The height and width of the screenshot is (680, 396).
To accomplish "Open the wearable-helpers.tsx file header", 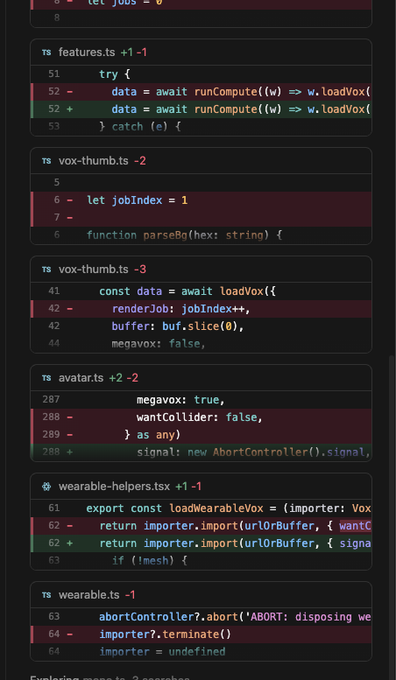I will click(201, 486).
